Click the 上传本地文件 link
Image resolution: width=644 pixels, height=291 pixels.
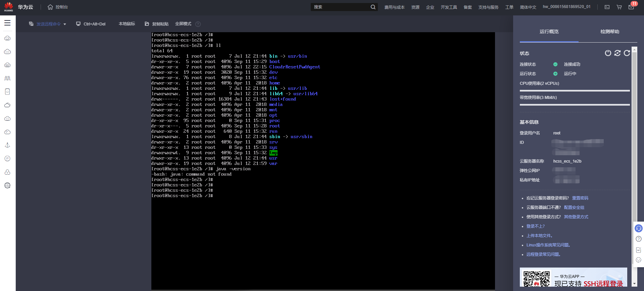540,236
